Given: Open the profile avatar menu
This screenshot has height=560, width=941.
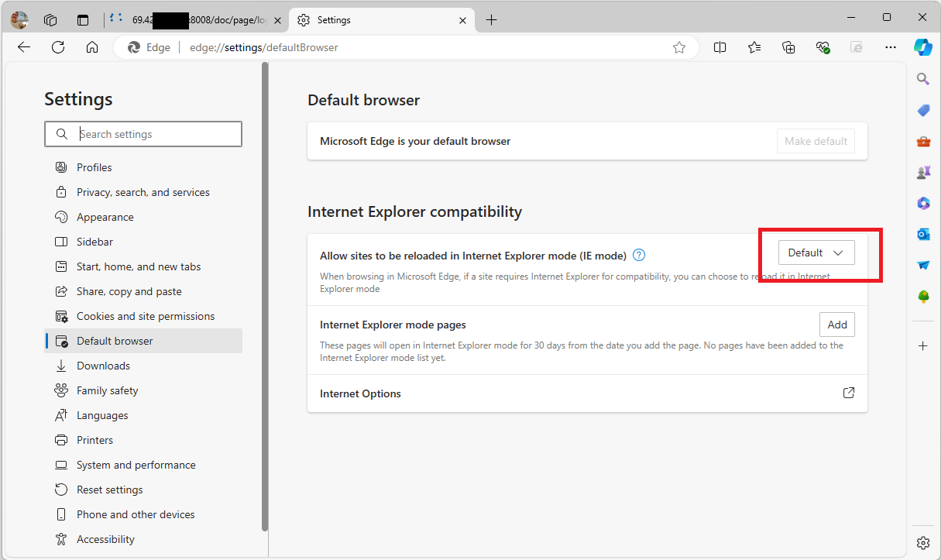Looking at the screenshot, I should [19, 20].
